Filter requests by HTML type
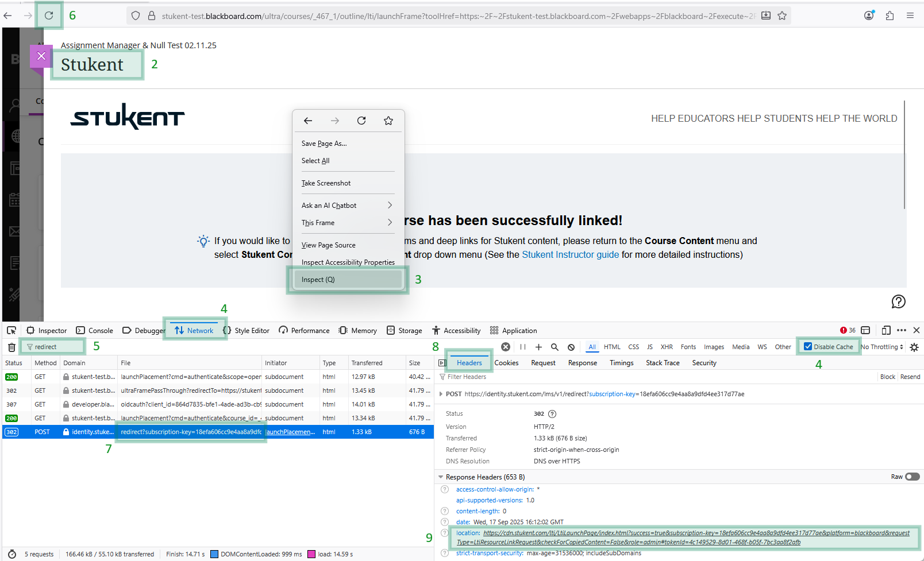This screenshot has height=561, width=924. (x=612, y=347)
